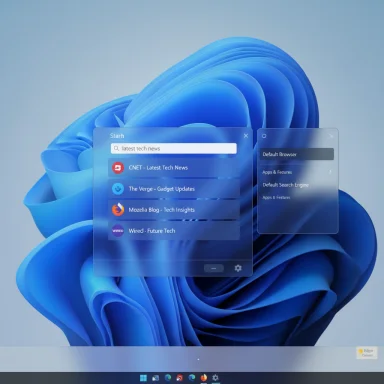Image resolution: width=384 pixels, height=384 pixels.
Task: Open the "CNET - Latest Tech News" result
Action: (174, 168)
